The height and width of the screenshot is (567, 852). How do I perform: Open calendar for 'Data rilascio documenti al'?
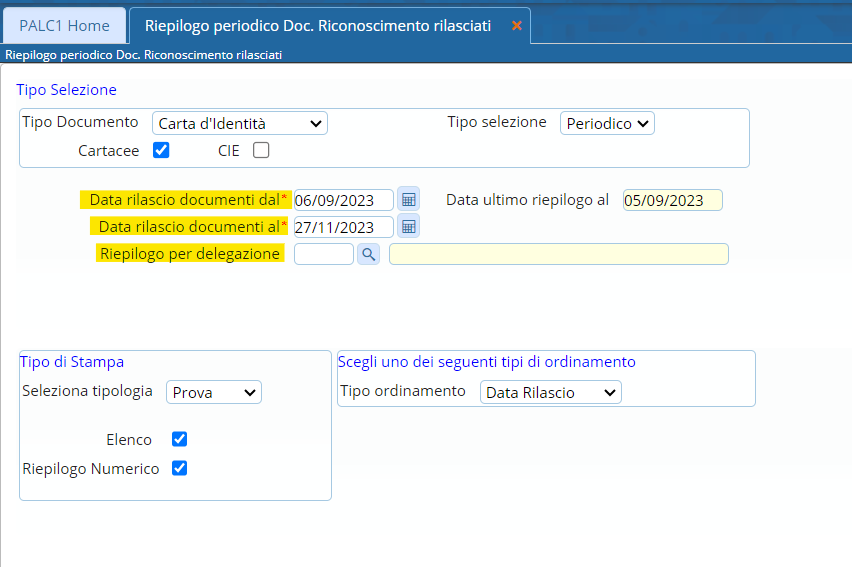(408, 226)
